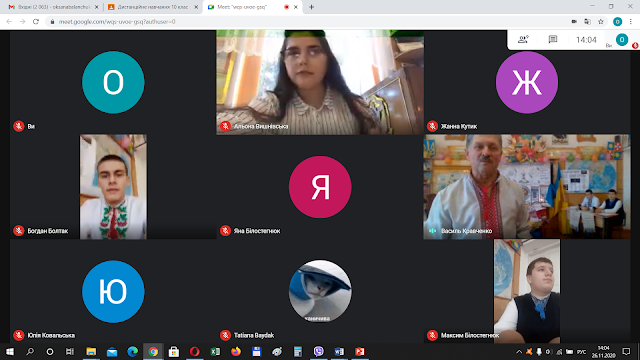Click the Chrome icon in the taskbar
Viewport: 640px width, 360px height.
tap(153, 351)
